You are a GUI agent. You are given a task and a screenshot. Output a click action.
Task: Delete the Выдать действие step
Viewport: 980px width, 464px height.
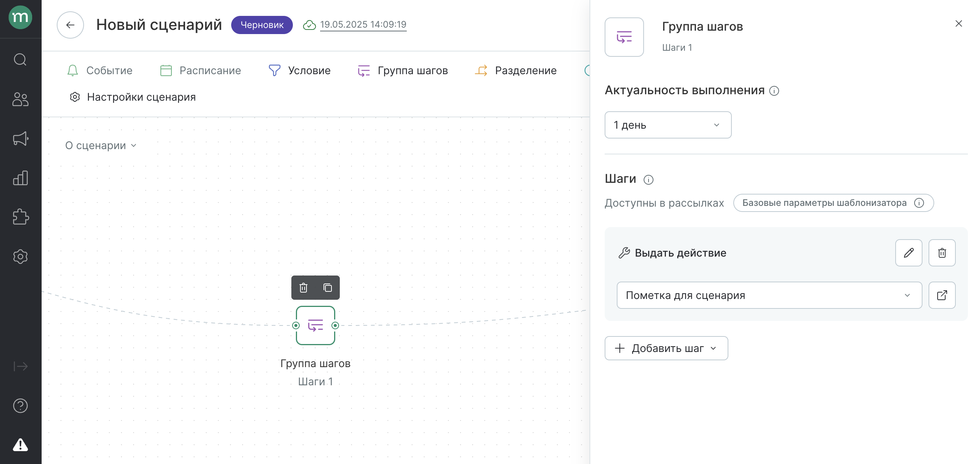click(941, 253)
